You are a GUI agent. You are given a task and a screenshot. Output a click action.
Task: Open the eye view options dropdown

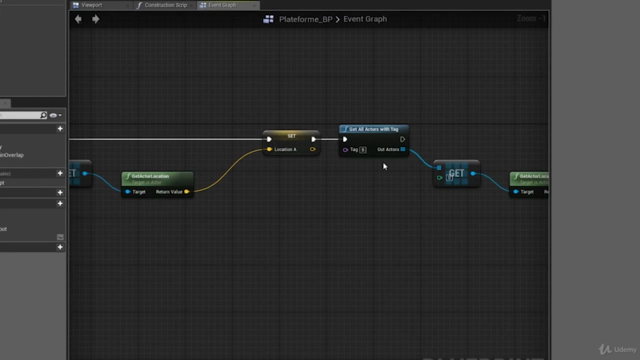pyautogui.click(x=56, y=116)
